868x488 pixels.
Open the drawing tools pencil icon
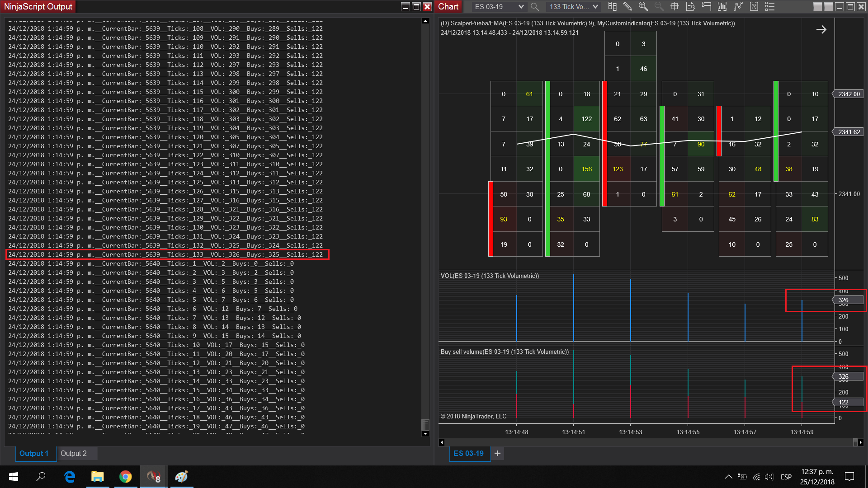(627, 7)
